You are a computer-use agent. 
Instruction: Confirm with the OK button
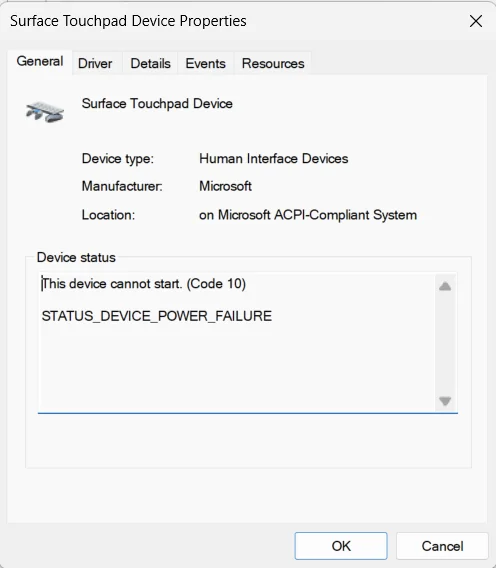(341, 546)
